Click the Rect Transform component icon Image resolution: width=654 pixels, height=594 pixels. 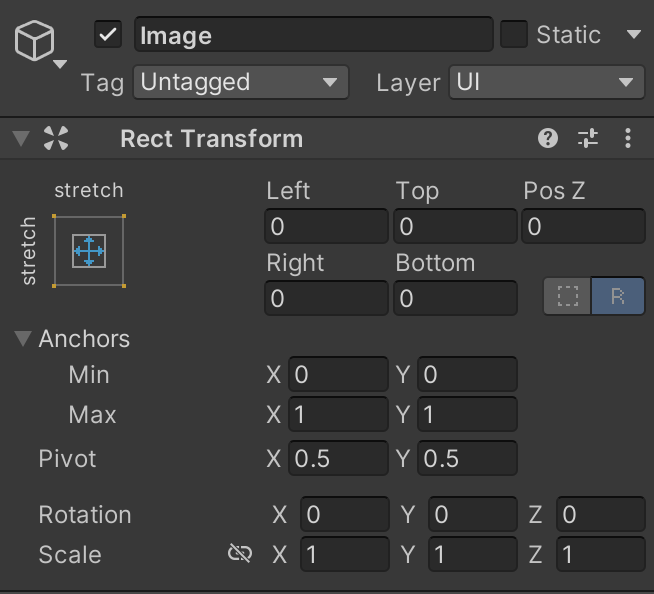click(56, 139)
